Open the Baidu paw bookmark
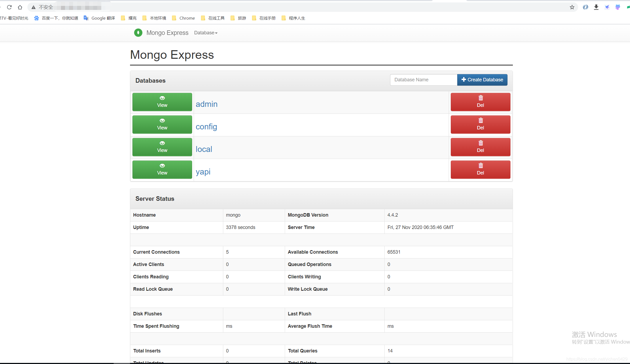Viewport: 630px width, 364px height. point(56,18)
